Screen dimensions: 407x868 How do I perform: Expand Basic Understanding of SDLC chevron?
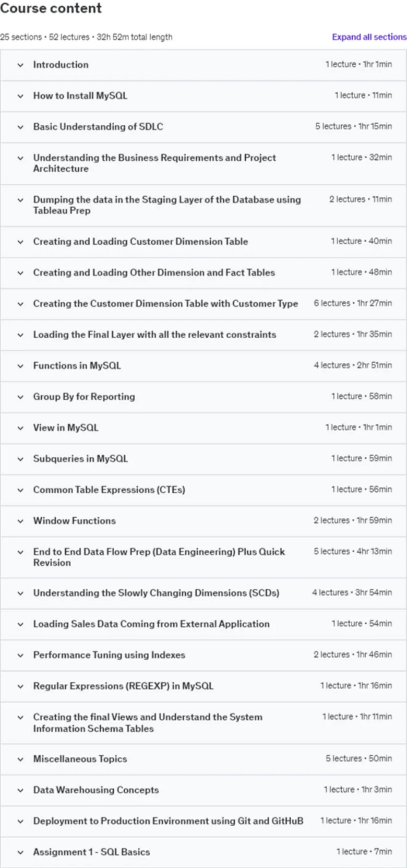(20, 127)
